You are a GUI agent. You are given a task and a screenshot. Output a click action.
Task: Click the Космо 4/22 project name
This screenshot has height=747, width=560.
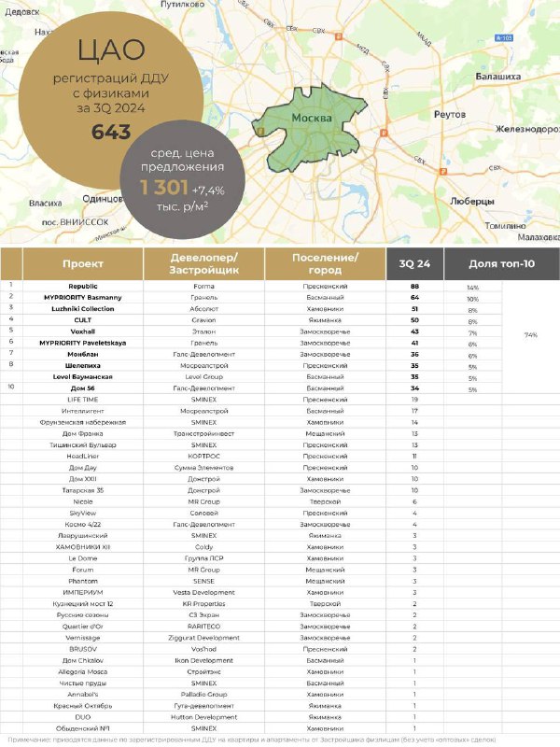[x=83, y=525]
